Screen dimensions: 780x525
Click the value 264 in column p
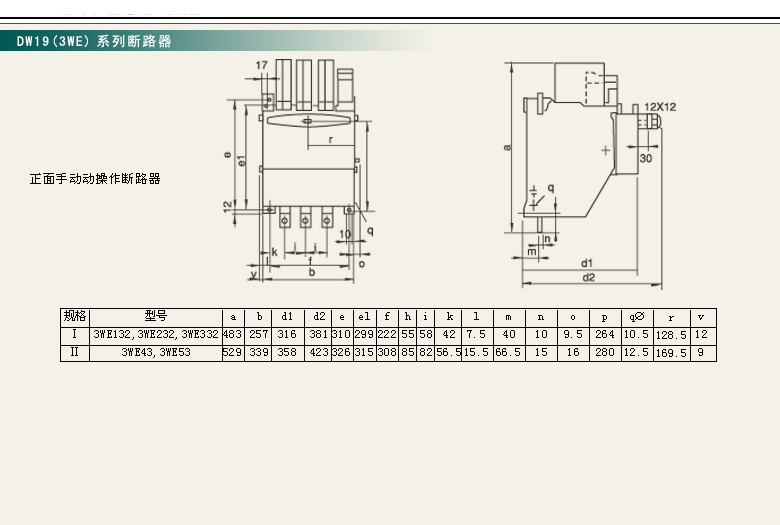[x=604, y=334]
